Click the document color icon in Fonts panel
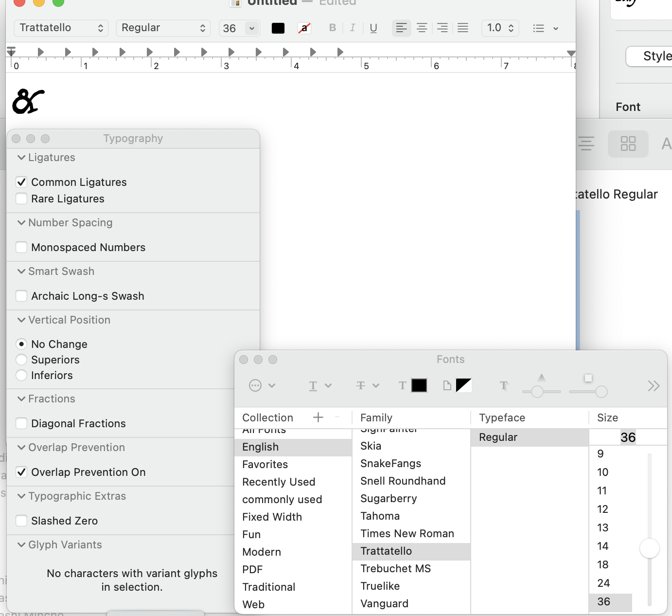 point(447,386)
